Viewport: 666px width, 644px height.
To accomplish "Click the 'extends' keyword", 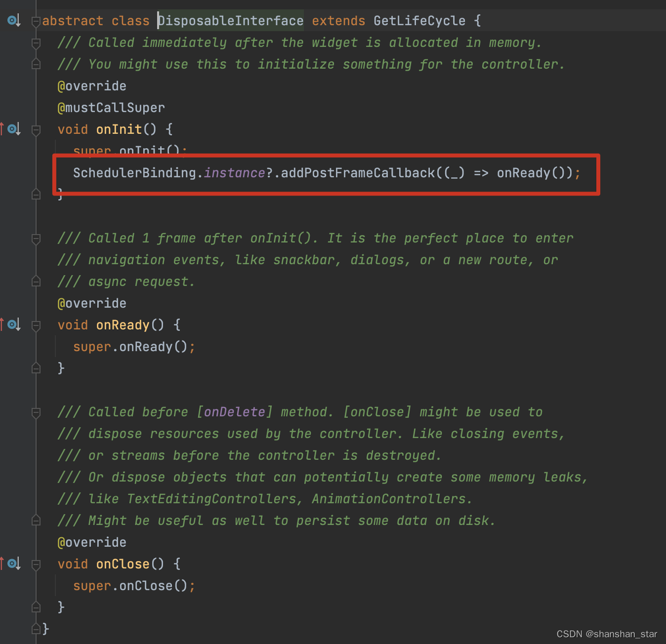I will pyautogui.click(x=339, y=21).
